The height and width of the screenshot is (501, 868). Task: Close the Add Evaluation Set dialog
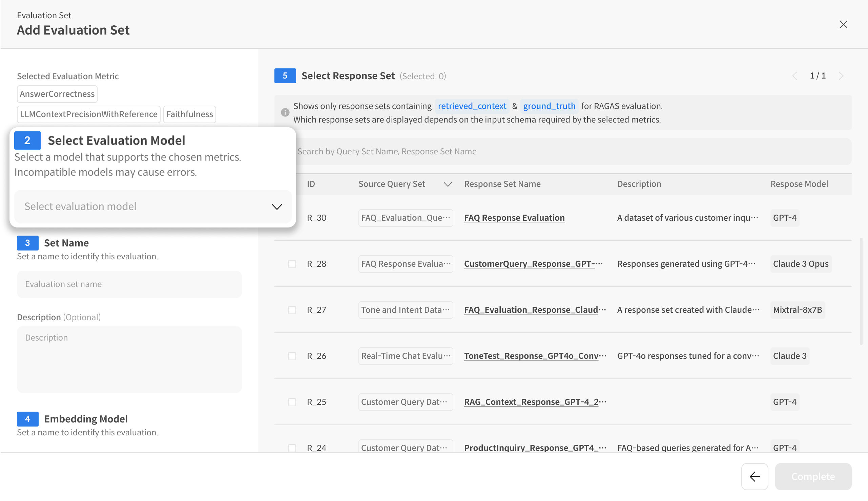(843, 24)
